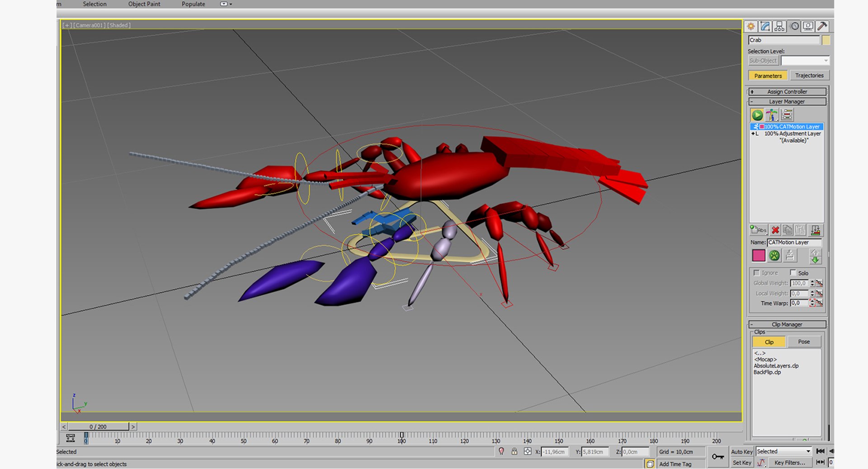Open the Hierarchy command panel tab
The height and width of the screenshot is (469, 868).
click(x=779, y=26)
